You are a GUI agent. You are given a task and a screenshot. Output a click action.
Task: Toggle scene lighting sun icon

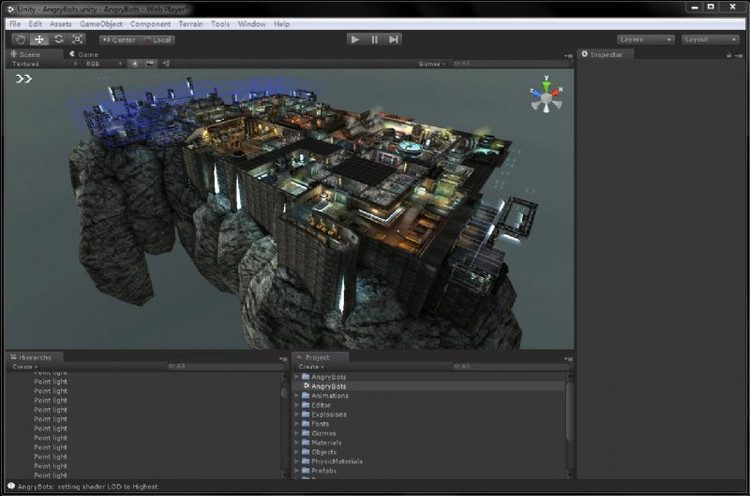click(x=135, y=63)
